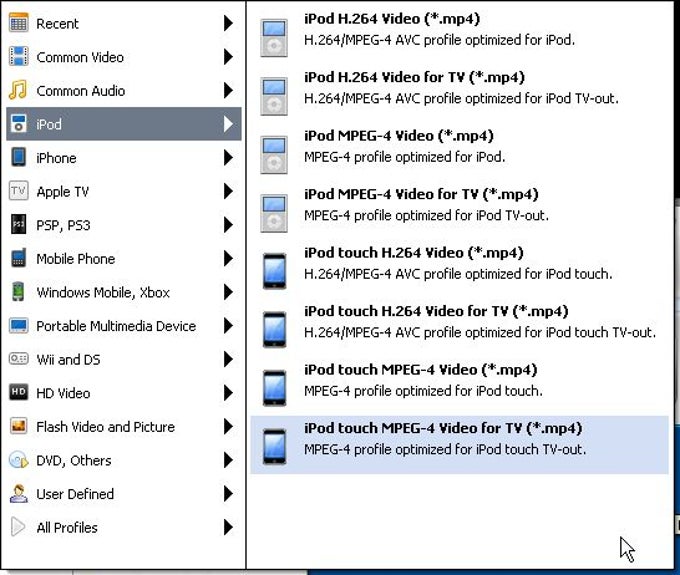The width and height of the screenshot is (680, 575).
Task: Click the User Defined person icon
Action: (18, 493)
